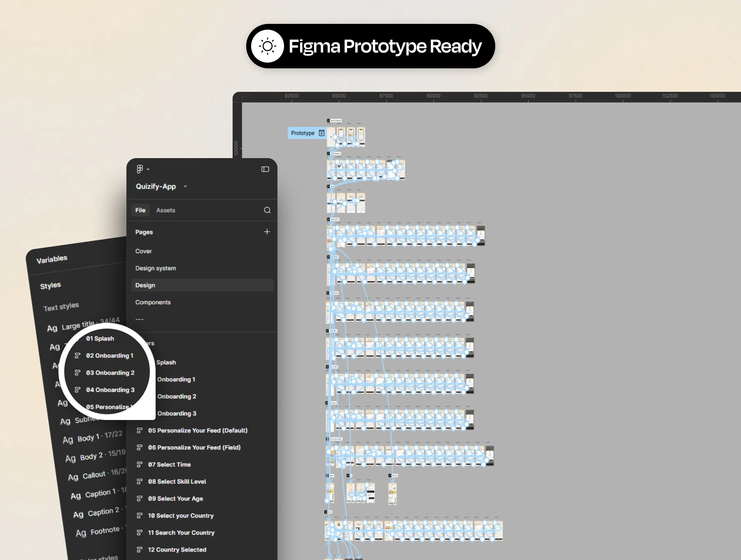Viewport: 741px width, 560px height.
Task: Click the Variables heading in styles panel
Action: click(52, 259)
